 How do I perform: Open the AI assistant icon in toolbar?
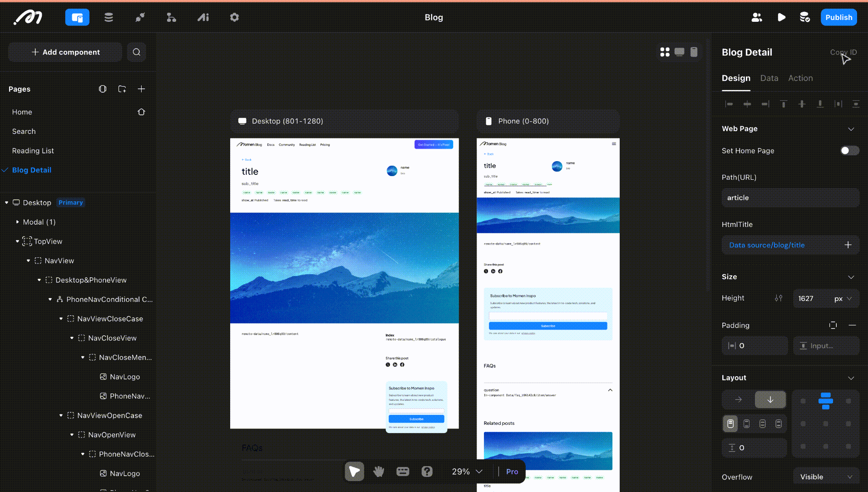(x=203, y=17)
